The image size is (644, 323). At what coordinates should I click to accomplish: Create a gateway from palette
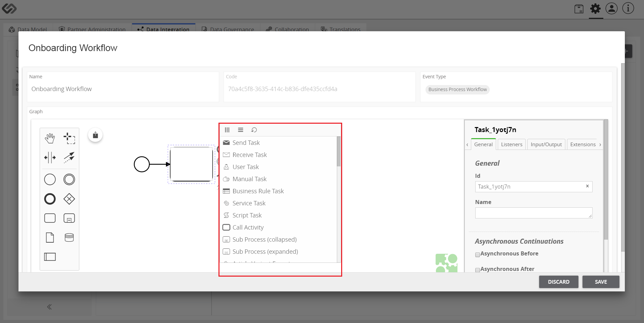(69, 199)
